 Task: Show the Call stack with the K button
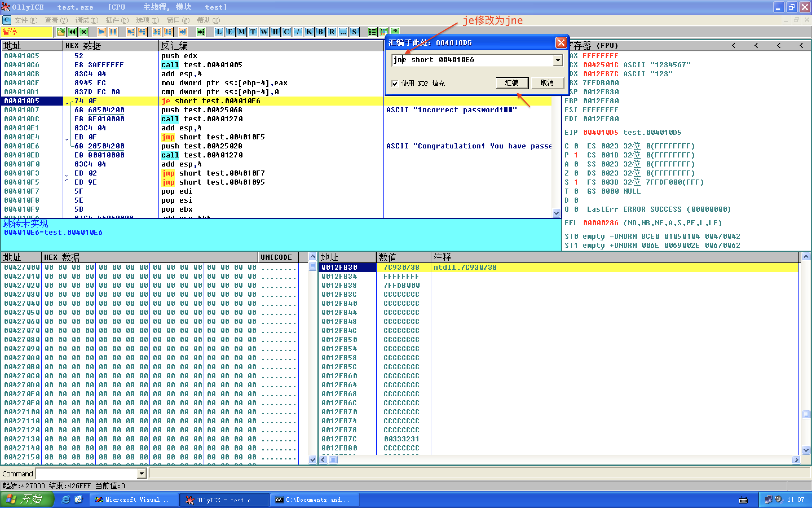309,32
